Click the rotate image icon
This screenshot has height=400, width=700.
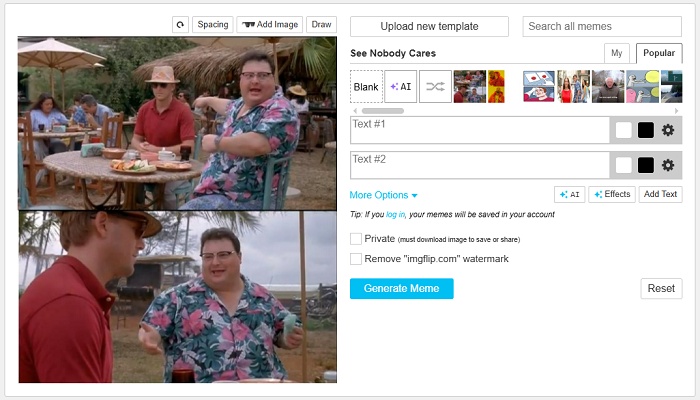coord(180,25)
